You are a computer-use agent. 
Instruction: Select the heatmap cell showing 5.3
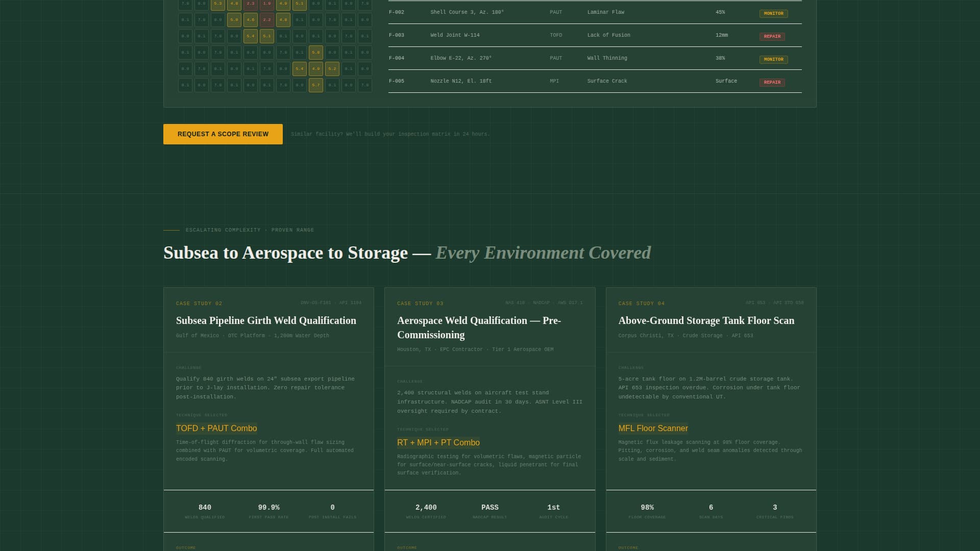(x=218, y=4)
